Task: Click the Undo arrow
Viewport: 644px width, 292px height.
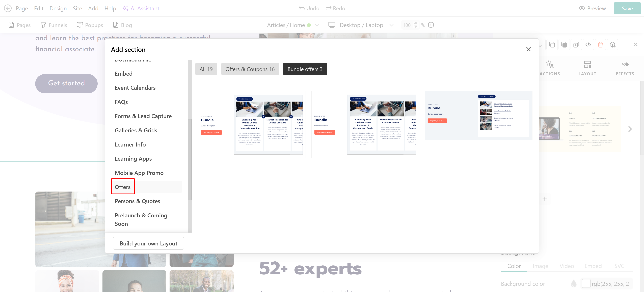Action: (x=302, y=8)
